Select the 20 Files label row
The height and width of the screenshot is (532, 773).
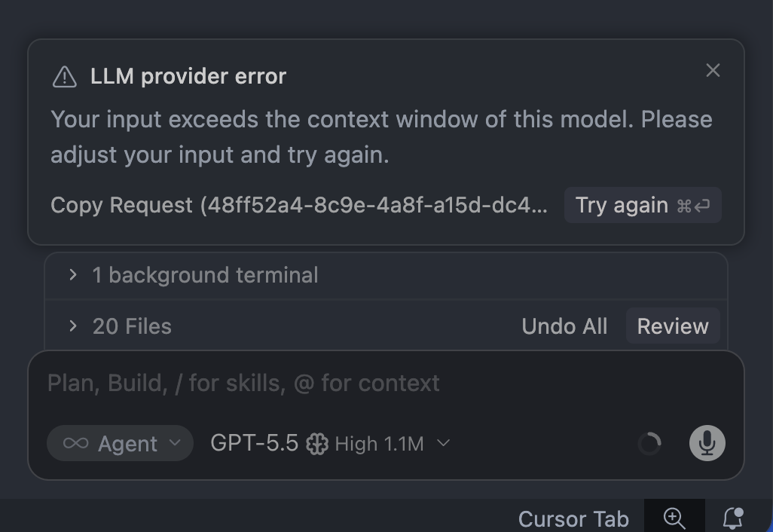coord(386,326)
